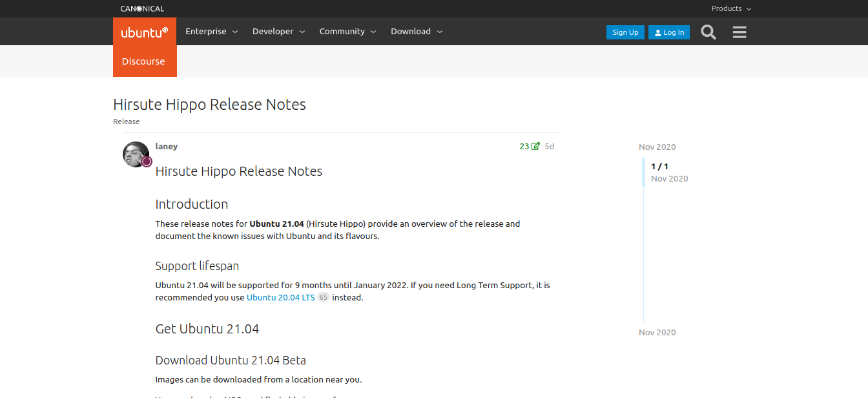Click the Ubuntu logo
868x398 pixels.
click(x=145, y=32)
